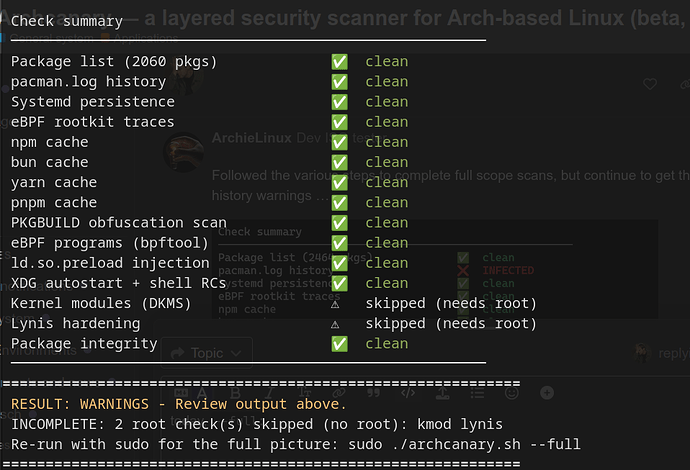Open the Topic reply-type dropdown

click(x=207, y=353)
